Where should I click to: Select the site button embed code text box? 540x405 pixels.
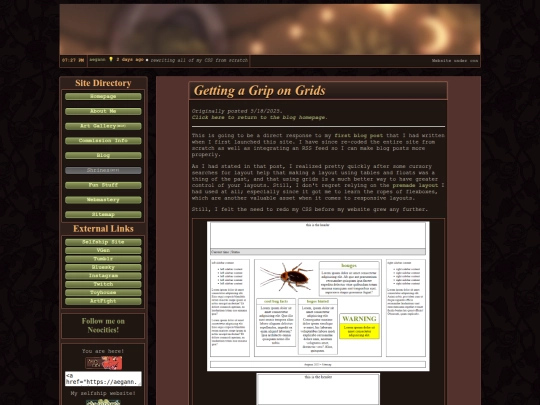click(x=103, y=378)
